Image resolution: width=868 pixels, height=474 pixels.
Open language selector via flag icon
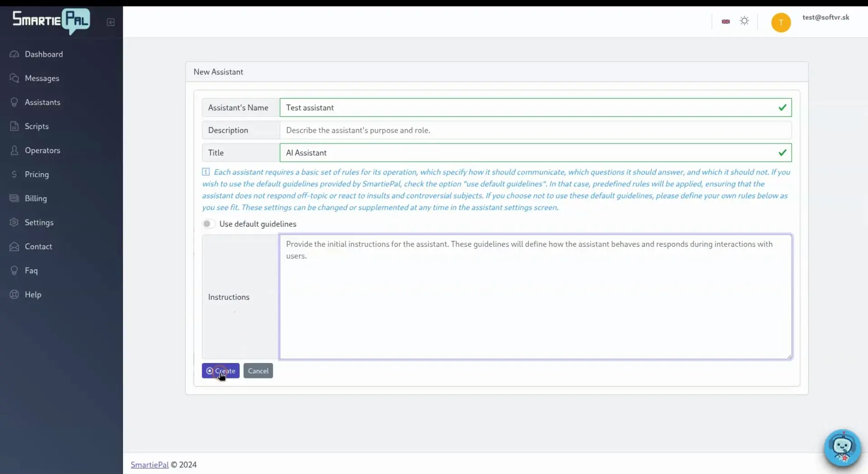[x=726, y=21]
